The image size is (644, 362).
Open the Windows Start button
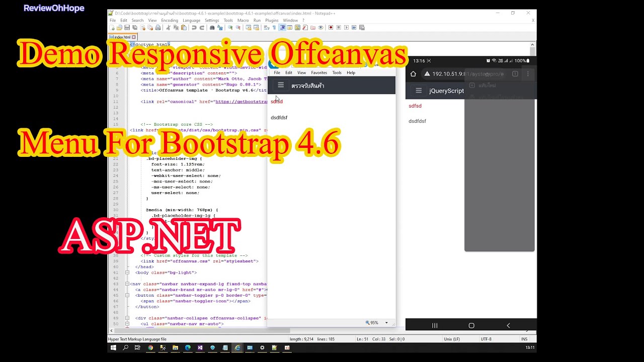[x=113, y=347]
